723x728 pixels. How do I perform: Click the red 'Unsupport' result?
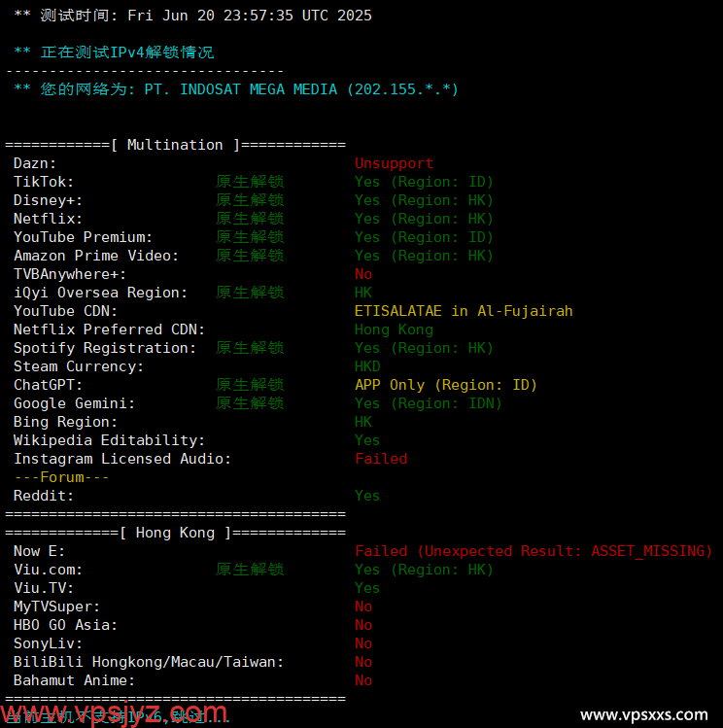click(394, 163)
